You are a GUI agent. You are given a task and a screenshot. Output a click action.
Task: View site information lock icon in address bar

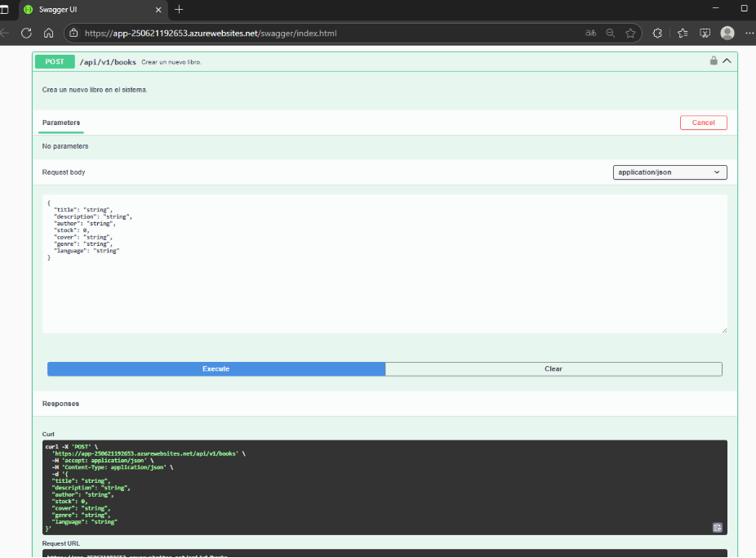click(x=73, y=33)
